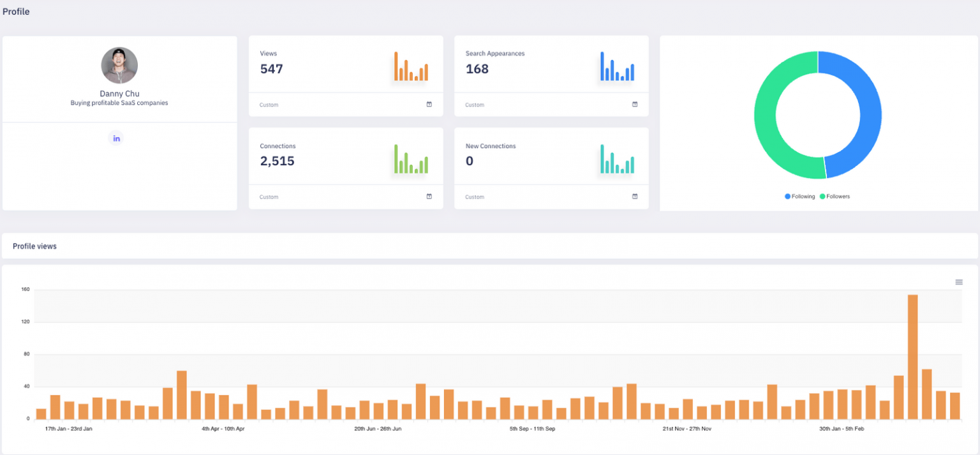The image size is (980, 455).
Task: Open the Custom selector on New Connections card
Action: pyautogui.click(x=474, y=197)
